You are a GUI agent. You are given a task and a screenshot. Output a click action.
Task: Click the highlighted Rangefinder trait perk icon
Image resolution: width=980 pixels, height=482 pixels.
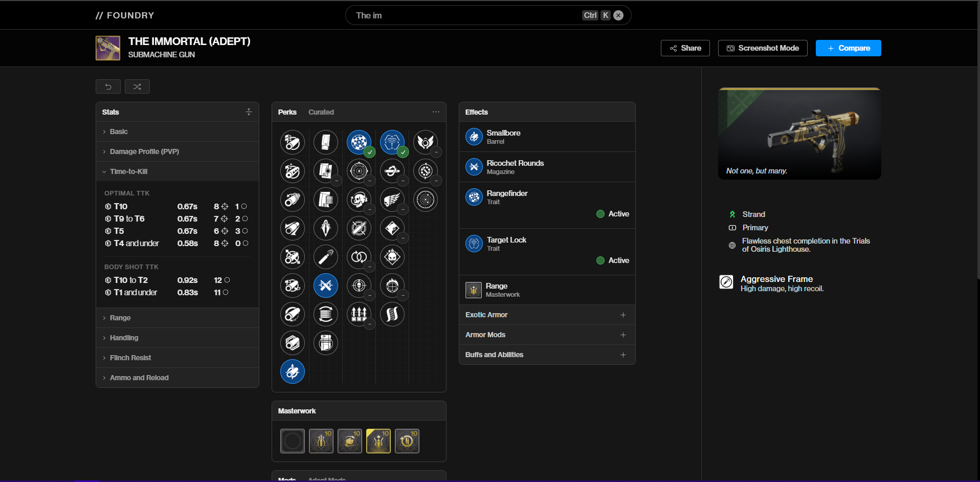pyautogui.click(x=359, y=142)
